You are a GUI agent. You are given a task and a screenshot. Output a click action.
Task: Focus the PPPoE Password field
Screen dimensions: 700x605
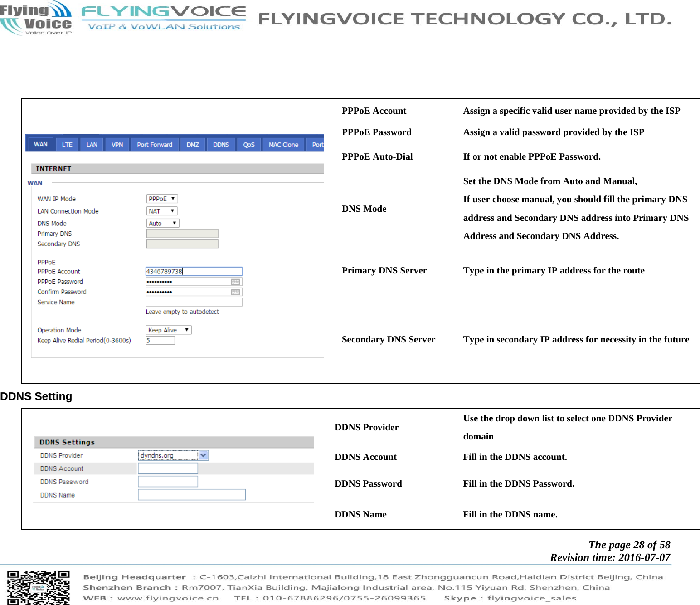click(194, 282)
